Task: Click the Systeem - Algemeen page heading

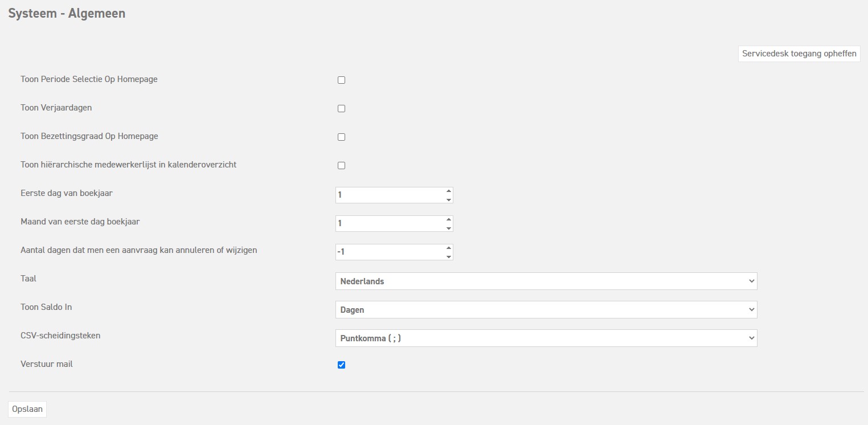Action: (x=67, y=14)
